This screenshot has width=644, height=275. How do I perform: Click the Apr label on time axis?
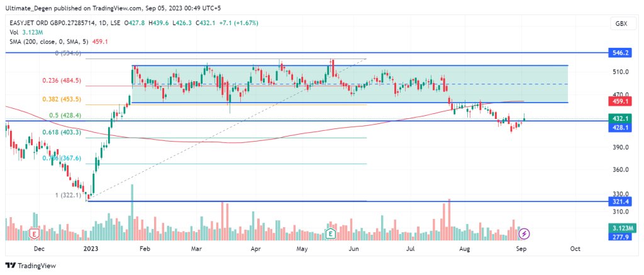[255, 249]
